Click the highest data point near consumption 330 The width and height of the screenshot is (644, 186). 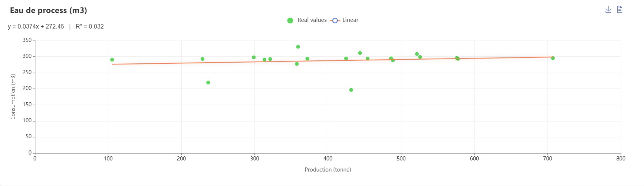coord(298,47)
